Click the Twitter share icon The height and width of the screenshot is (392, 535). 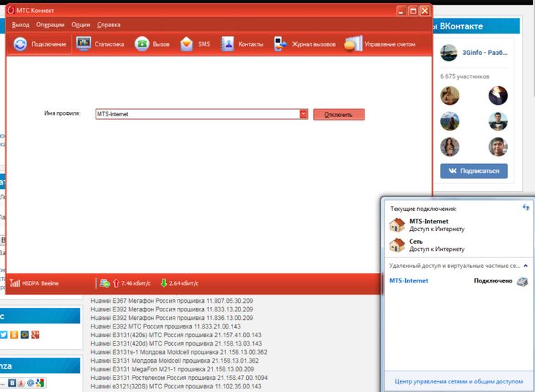point(4,335)
